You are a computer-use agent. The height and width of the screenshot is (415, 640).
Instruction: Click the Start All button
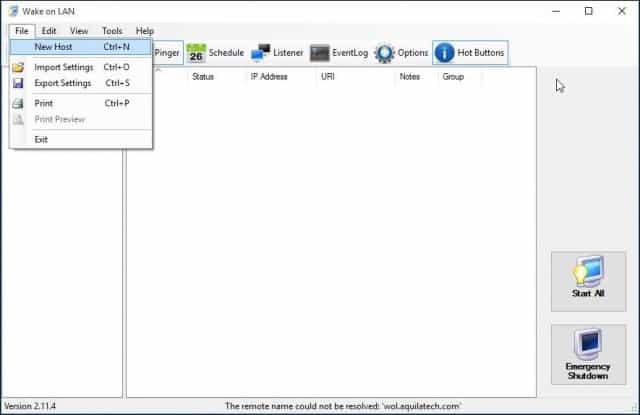click(x=588, y=282)
